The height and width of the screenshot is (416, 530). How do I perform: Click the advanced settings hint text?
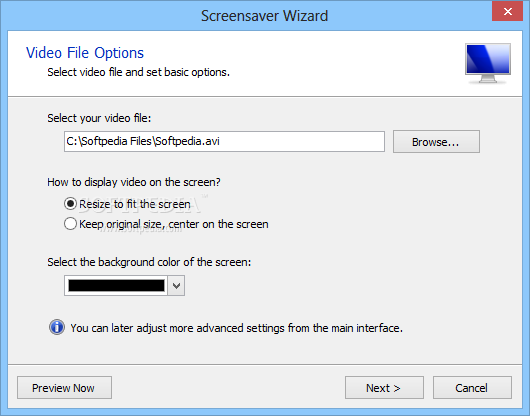coord(237,328)
